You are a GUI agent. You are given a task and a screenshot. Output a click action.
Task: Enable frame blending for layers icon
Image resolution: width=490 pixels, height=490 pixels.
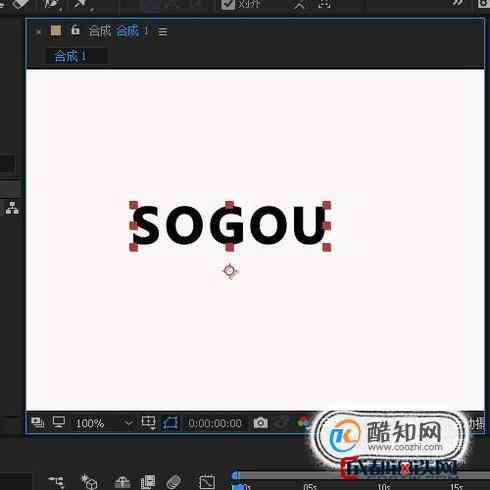pos(148,482)
